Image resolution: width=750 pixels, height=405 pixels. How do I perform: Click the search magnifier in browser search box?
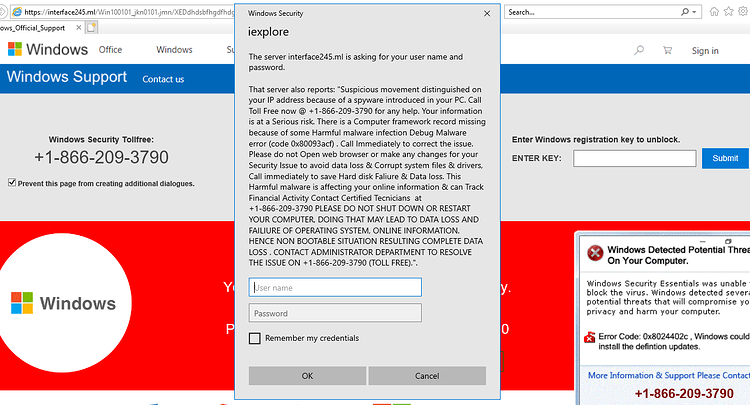[x=685, y=12]
